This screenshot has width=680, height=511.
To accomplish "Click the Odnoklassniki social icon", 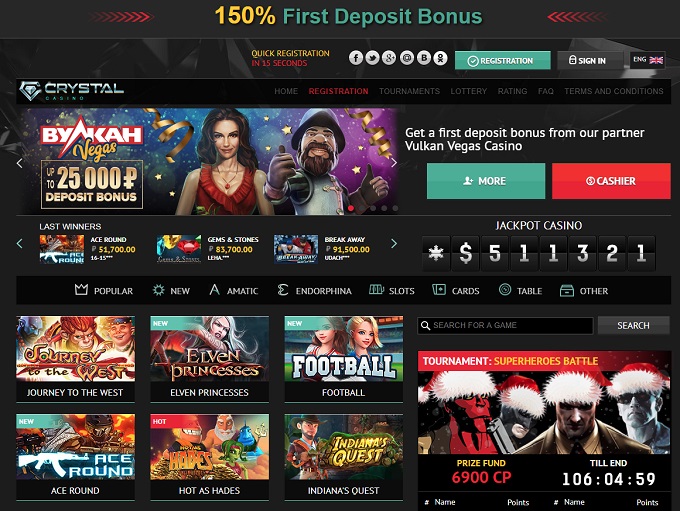I will (440, 58).
